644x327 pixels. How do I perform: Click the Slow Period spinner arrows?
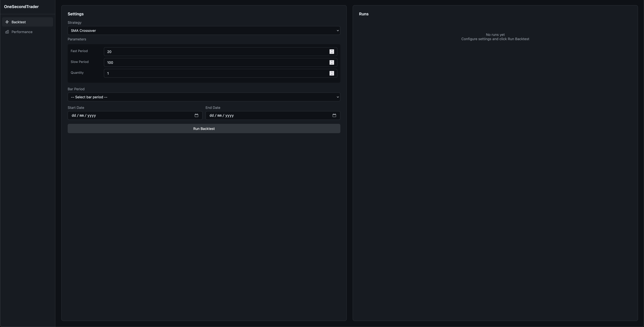pos(332,62)
